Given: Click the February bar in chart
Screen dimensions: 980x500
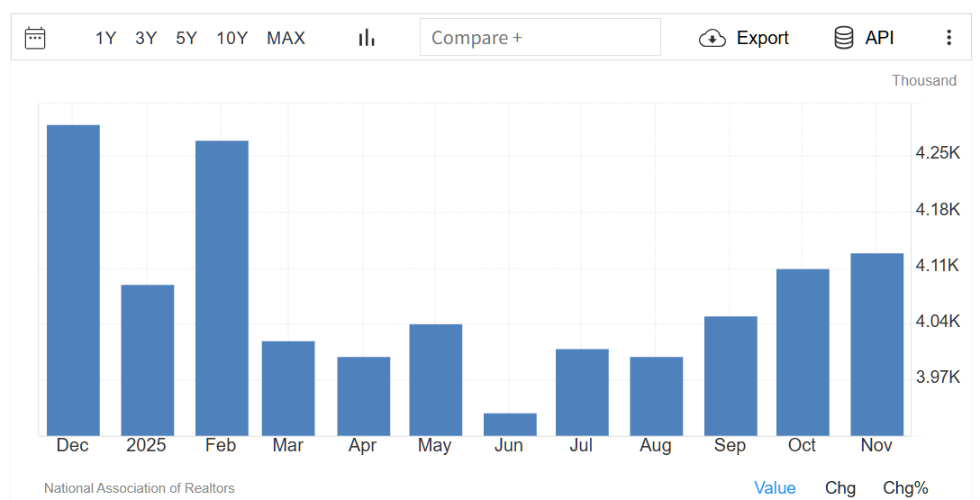Looking at the screenshot, I should pos(222,288).
